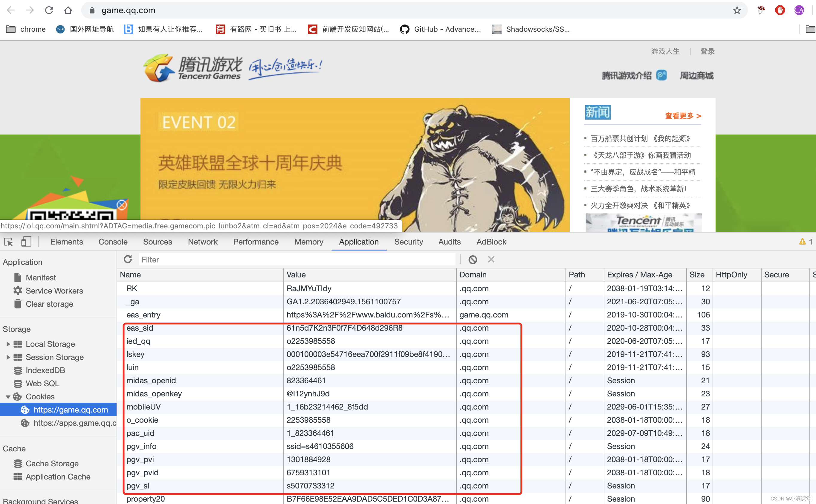This screenshot has height=504, width=816.
Task: Open the DevTools warnings indicator
Action: click(806, 242)
